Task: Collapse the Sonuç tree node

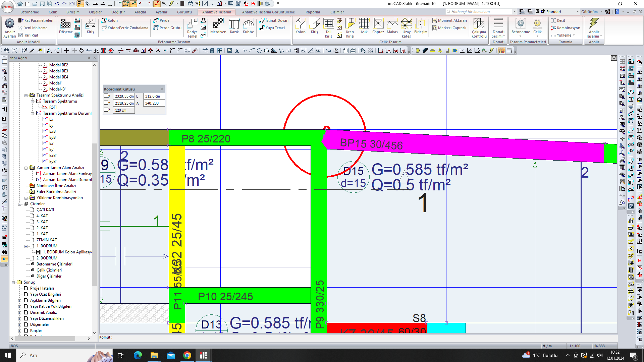Action: 13,282
